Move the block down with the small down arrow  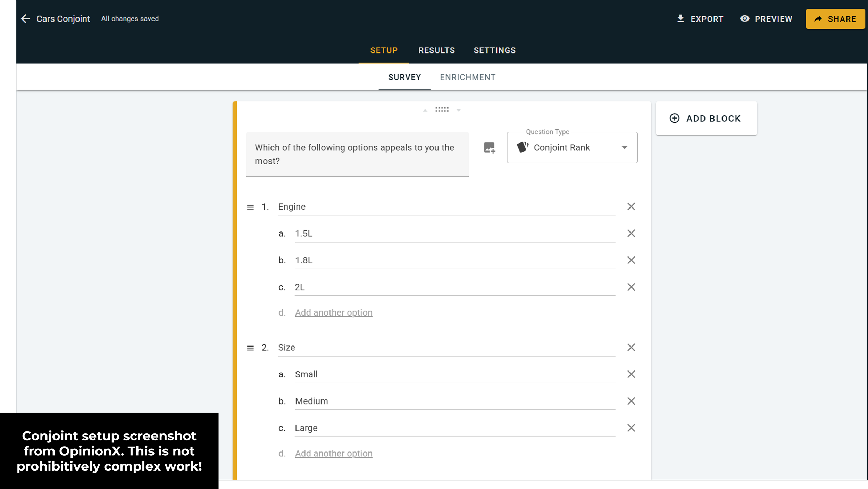pos(459,110)
